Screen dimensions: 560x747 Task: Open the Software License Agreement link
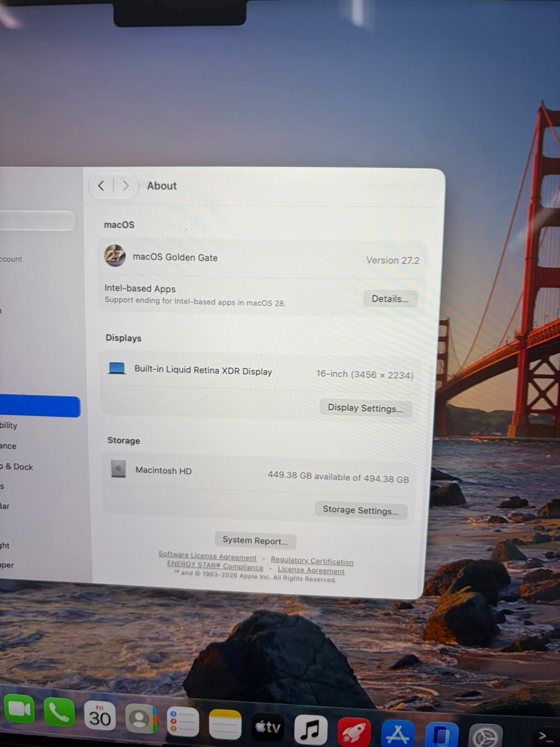(x=207, y=556)
